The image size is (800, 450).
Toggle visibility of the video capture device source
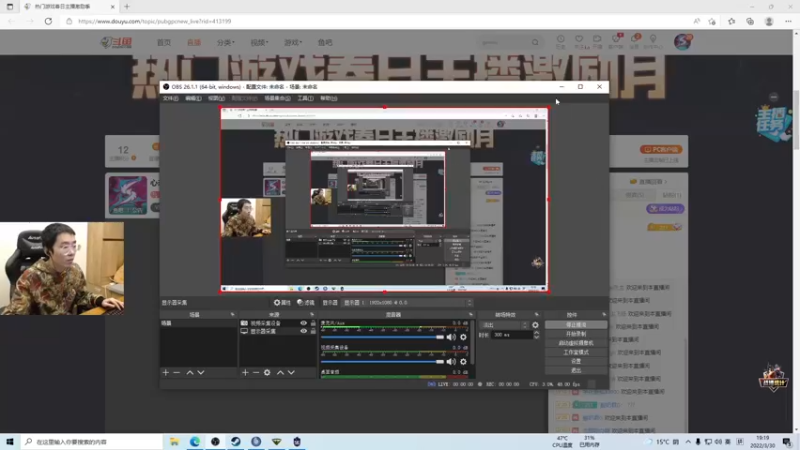coord(304,323)
